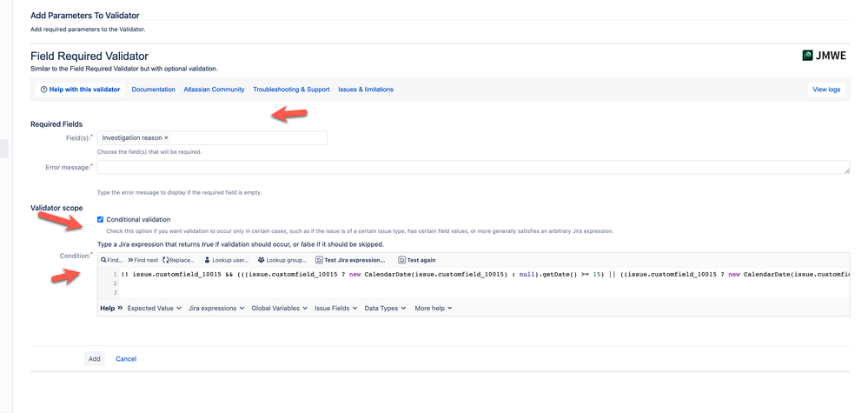Open Troubleshooting & Support link

click(291, 90)
